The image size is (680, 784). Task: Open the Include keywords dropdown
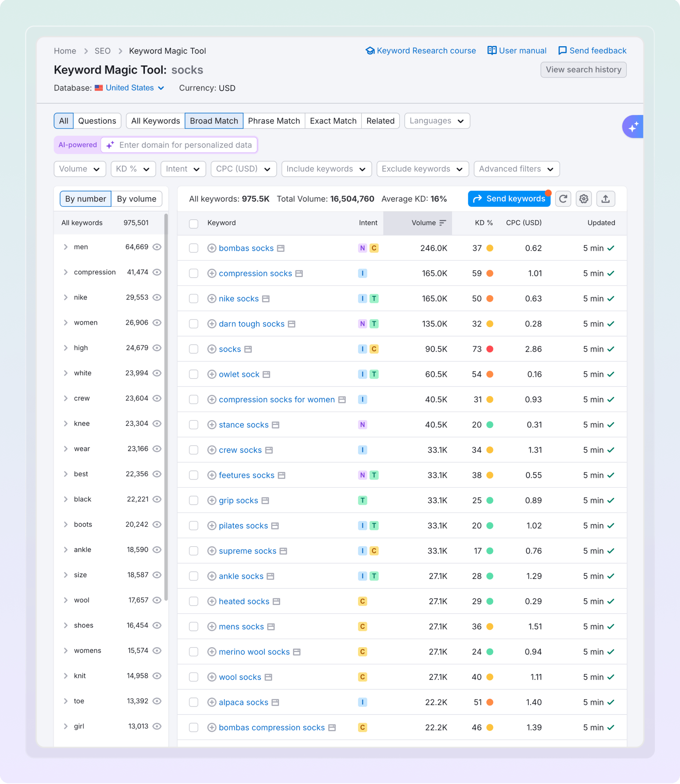[326, 169]
